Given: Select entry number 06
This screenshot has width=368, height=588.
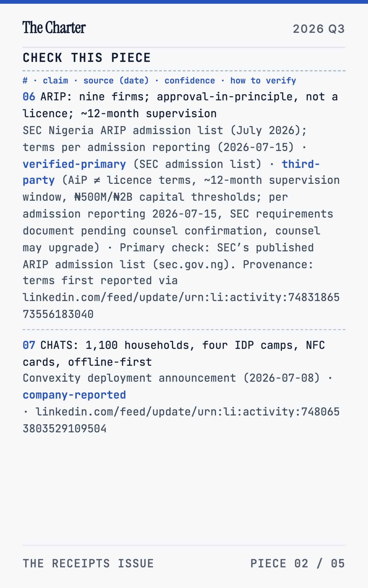Looking at the screenshot, I should pos(29,97).
